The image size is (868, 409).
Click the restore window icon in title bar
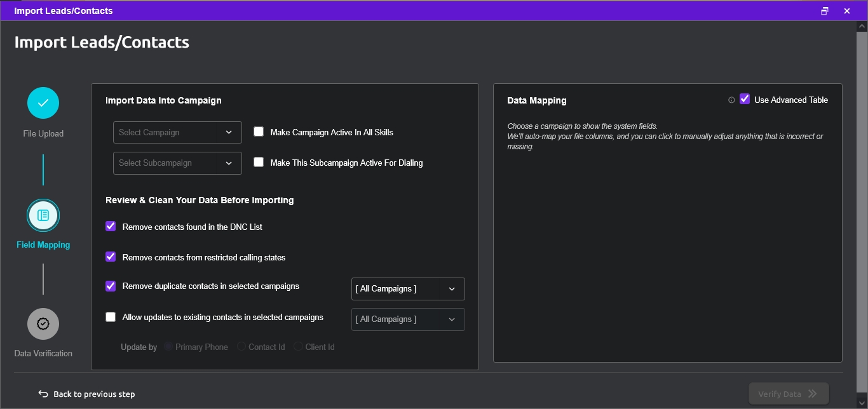pyautogui.click(x=825, y=11)
